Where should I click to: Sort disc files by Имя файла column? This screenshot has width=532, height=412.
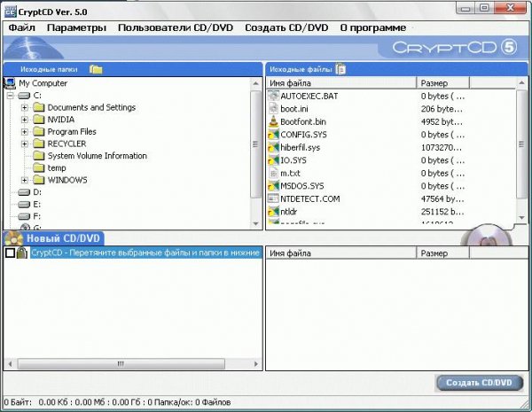pyautogui.click(x=341, y=253)
